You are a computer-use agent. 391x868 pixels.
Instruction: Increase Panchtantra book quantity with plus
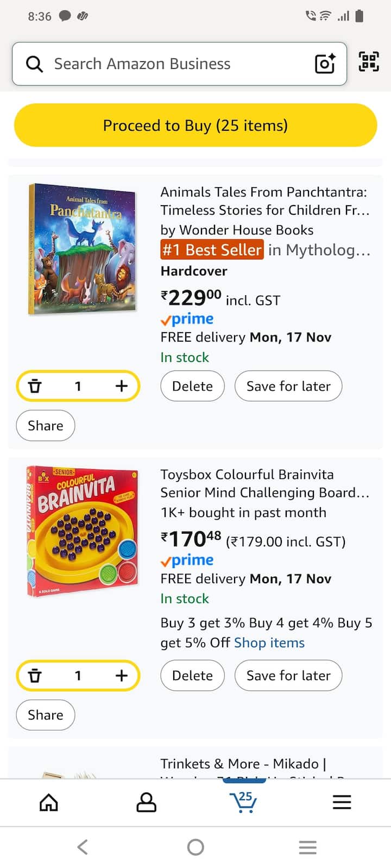click(122, 386)
